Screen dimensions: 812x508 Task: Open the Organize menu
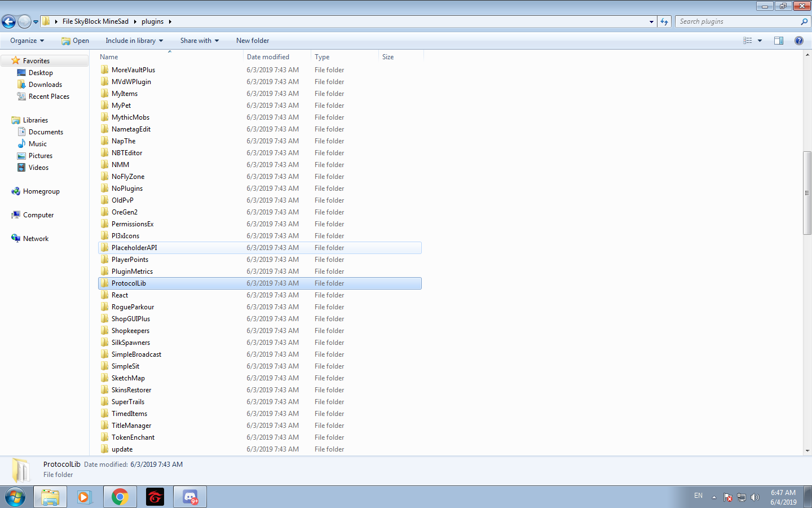click(27, 41)
